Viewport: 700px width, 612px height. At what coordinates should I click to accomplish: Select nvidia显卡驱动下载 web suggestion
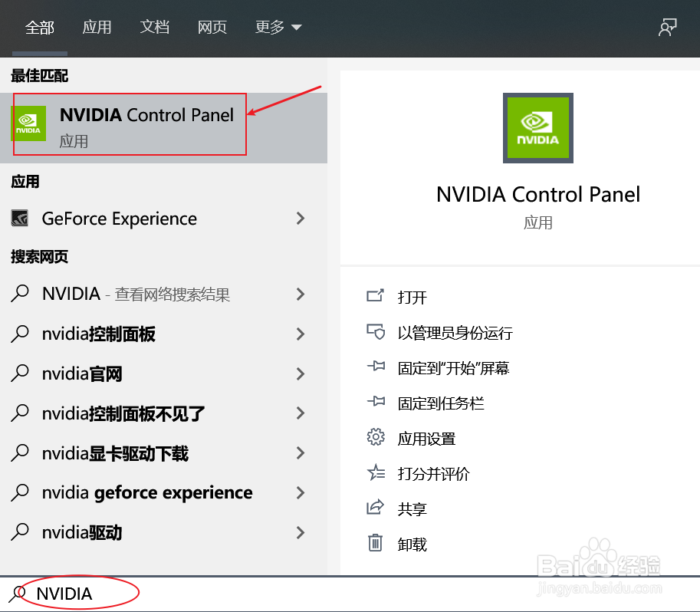pos(115,453)
